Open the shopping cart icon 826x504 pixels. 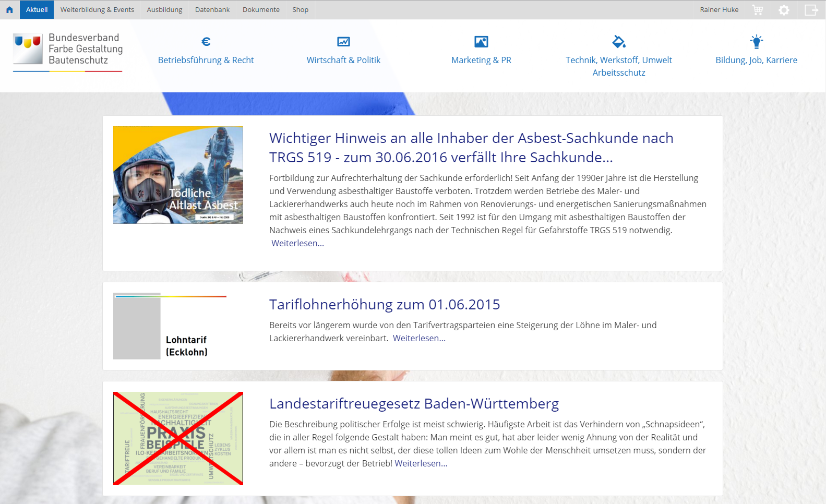(x=758, y=10)
